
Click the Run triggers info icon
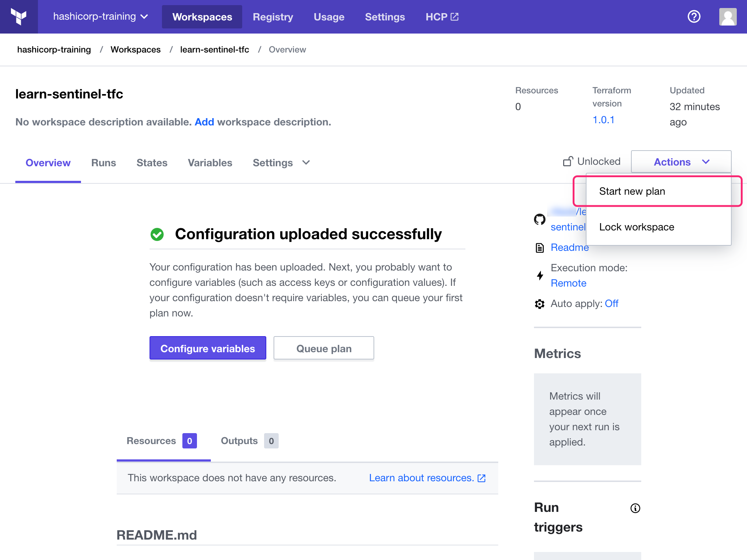[635, 508]
